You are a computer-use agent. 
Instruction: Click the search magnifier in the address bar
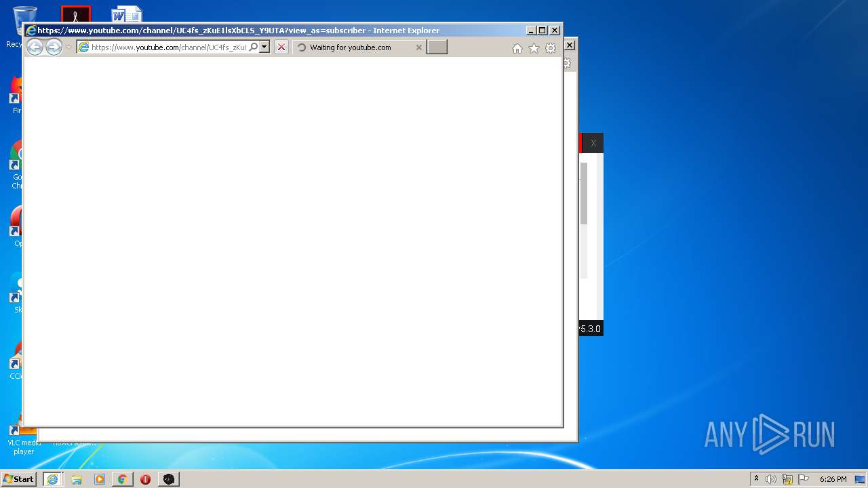tap(254, 47)
